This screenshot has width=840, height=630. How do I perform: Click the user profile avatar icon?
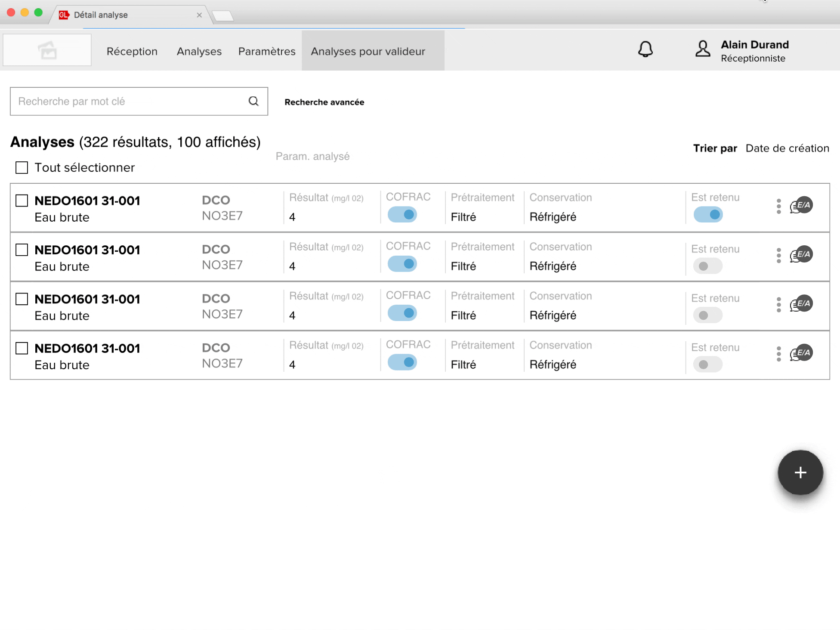tap(703, 49)
